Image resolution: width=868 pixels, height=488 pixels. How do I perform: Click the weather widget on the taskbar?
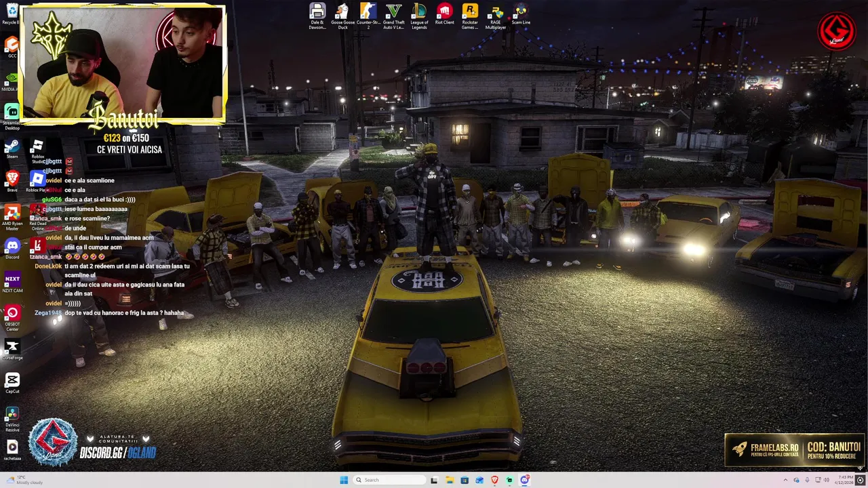tap(26, 480)
